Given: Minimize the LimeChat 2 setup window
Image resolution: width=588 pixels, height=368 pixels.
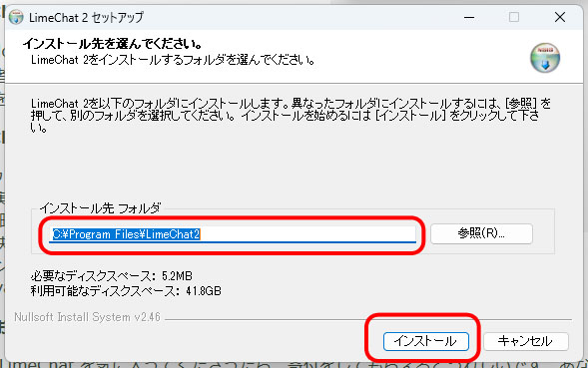Looking at the screenshot, I should pos(469,17).
